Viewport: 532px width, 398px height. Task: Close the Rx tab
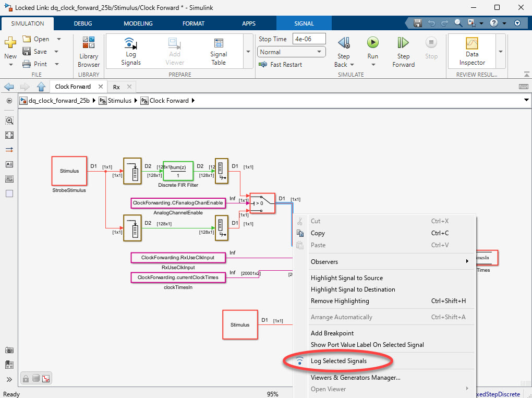(x=129, y=87)
